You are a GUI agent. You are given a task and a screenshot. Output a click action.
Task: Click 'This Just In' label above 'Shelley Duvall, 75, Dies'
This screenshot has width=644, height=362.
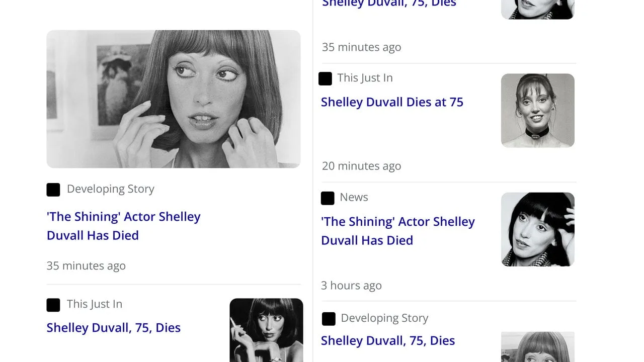point(95,304)
